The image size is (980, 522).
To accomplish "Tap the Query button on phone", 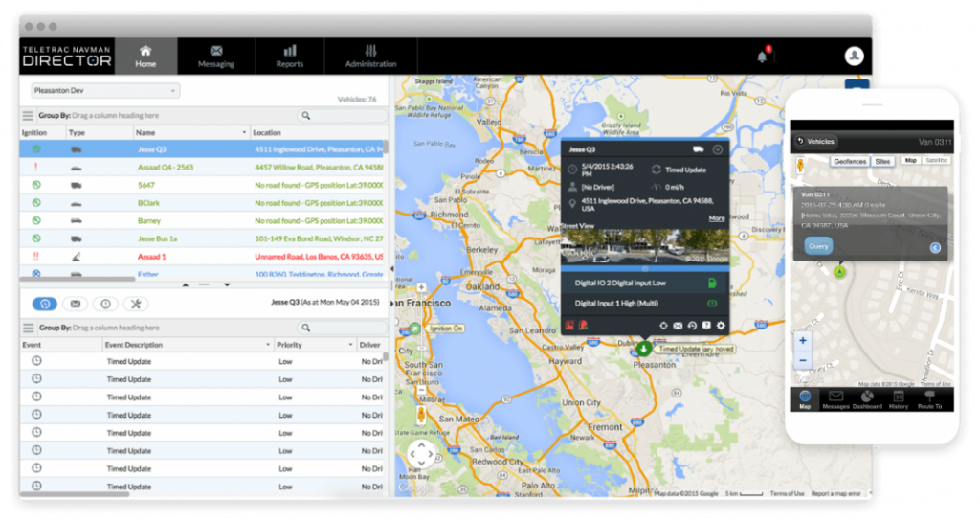I will point(818,245).
